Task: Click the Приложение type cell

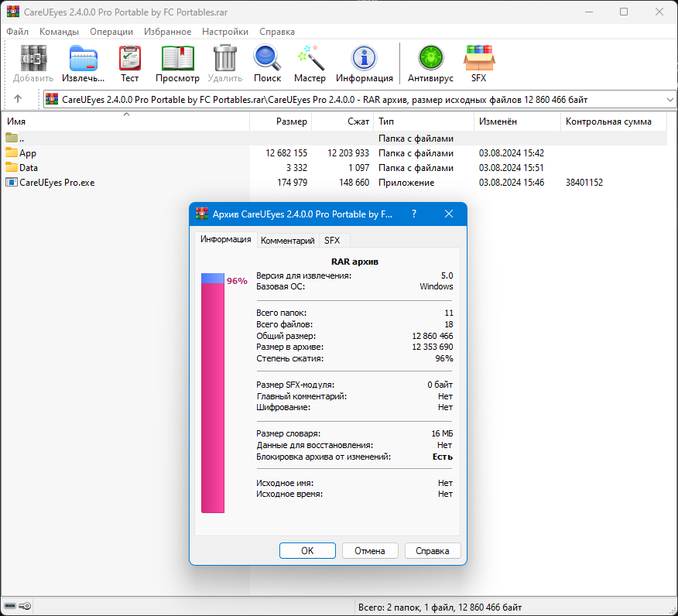Action: click(x=406, y=183)
